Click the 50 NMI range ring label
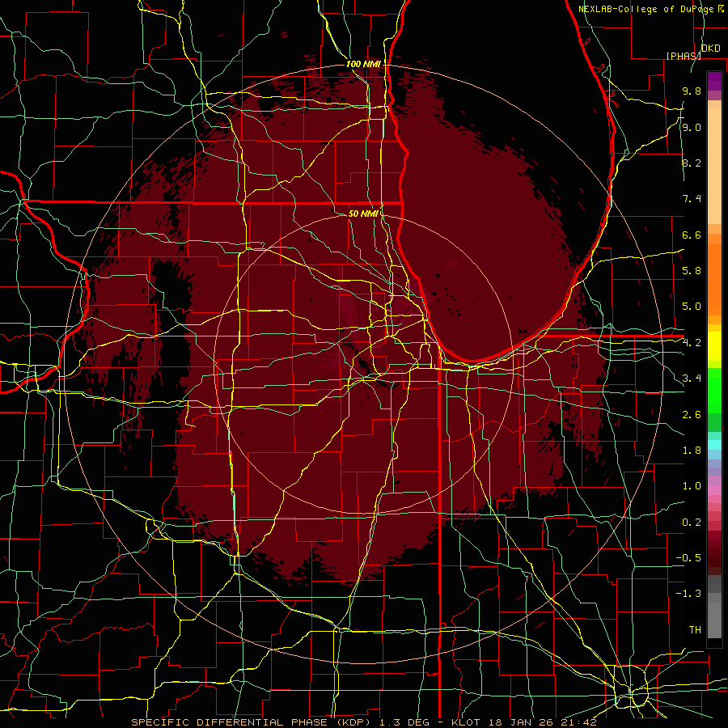 pyautogui.click(x=363, y=214)
